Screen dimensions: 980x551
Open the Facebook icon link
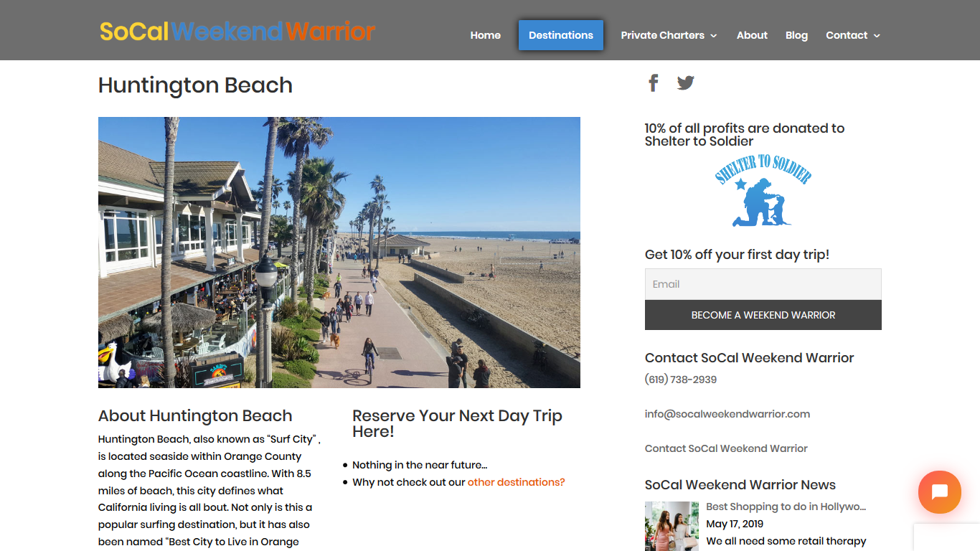(x=653, y=83)
